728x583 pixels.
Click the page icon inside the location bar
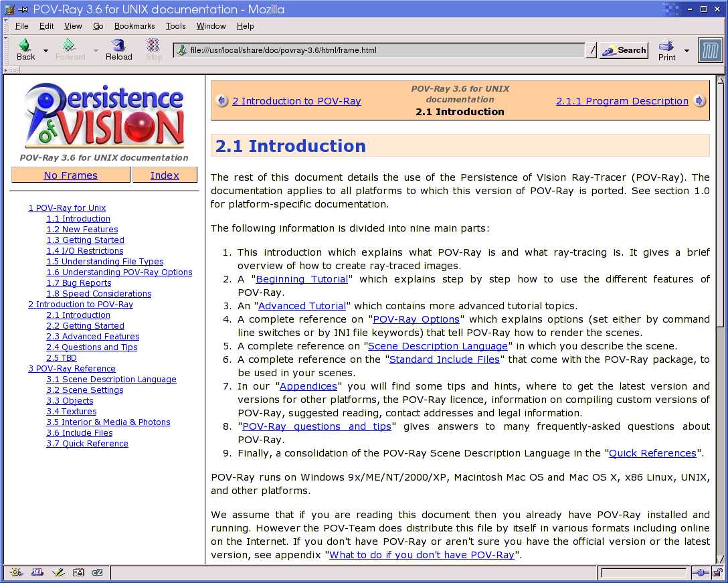(x=182, y=50)
